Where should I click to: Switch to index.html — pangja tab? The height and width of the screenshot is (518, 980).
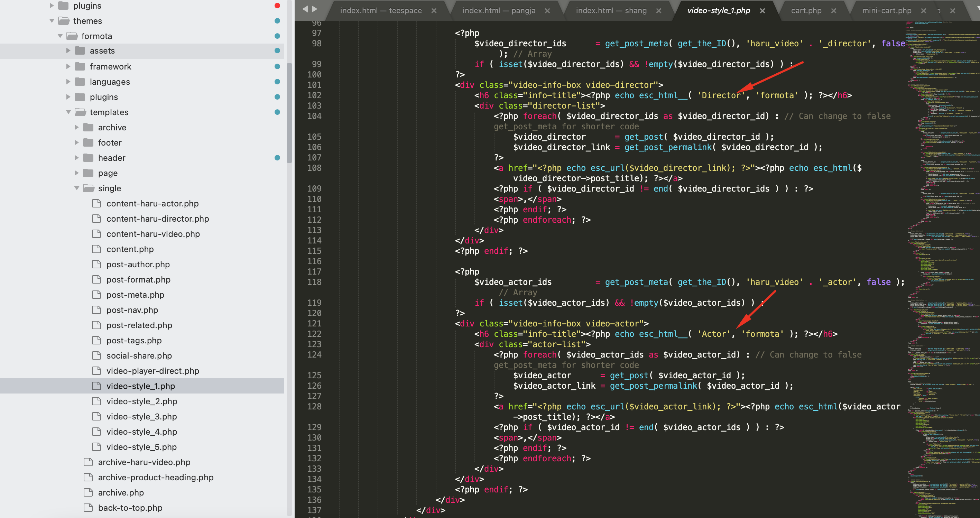point(499,11)
